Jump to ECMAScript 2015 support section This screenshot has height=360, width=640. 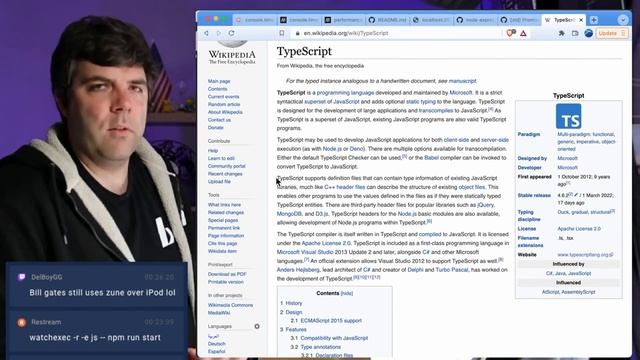click(x=331, y=321)
